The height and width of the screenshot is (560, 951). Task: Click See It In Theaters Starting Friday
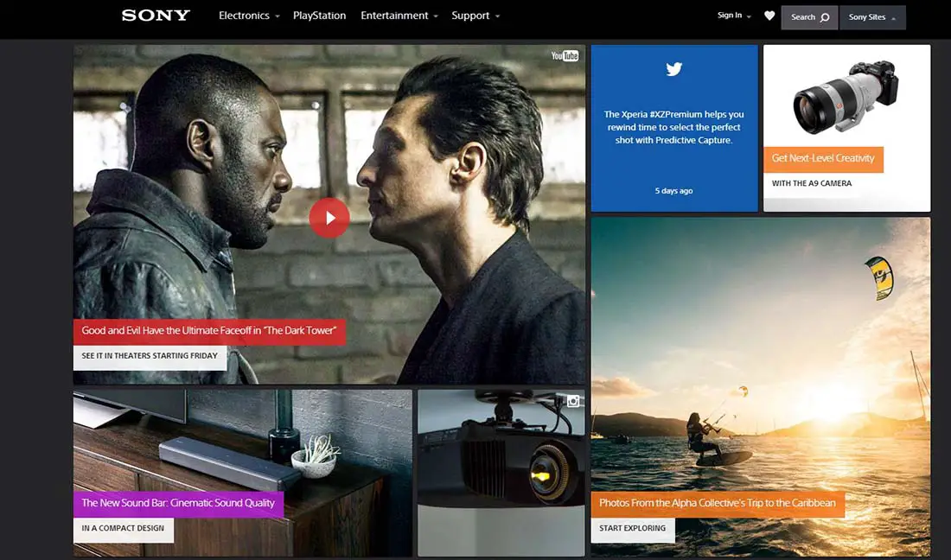tap(150, 356)
